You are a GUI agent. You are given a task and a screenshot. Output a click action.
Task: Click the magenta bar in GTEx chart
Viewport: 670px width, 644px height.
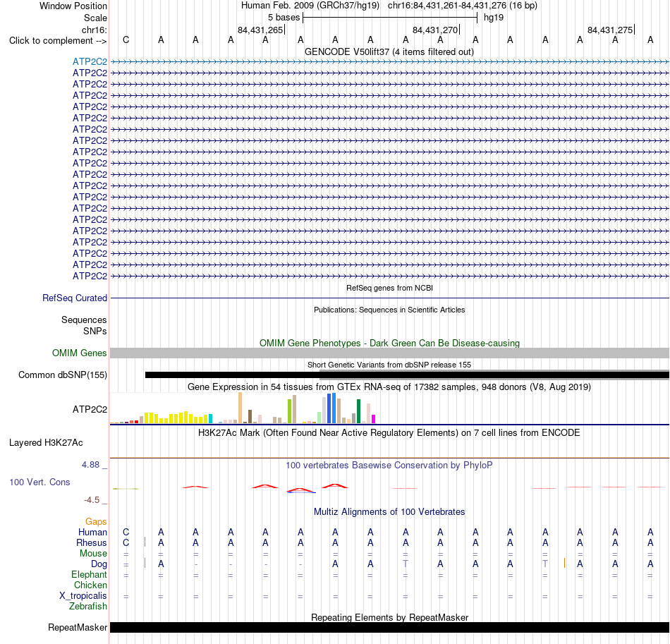(374, 419)
